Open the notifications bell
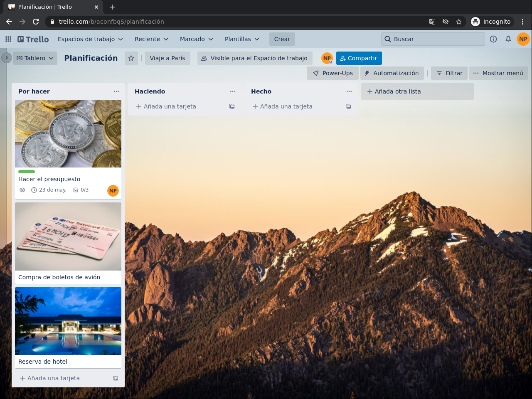The height and width of the screenshot is (399, 532). 508,39
